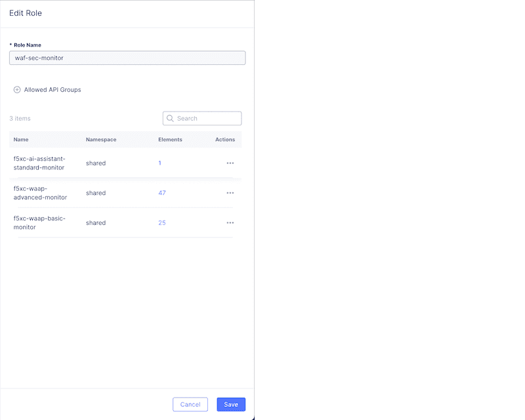Select the Allowed API Groups label

52,90
